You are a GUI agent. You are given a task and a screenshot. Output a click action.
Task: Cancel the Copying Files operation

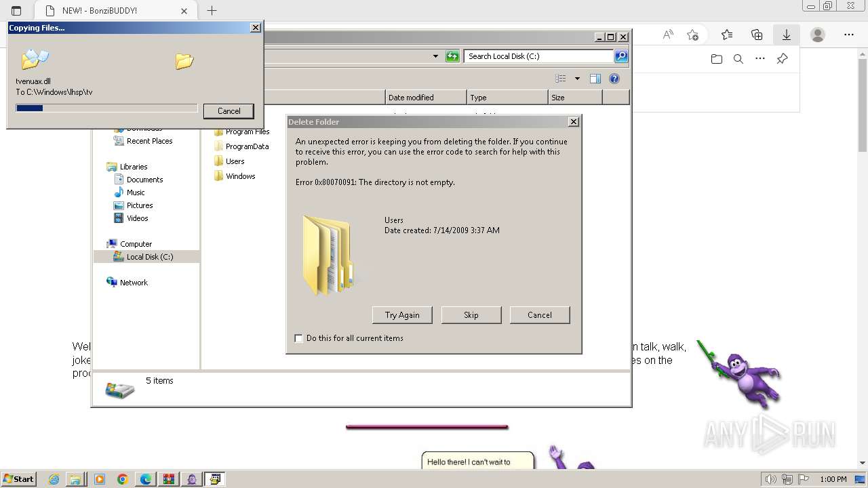click(x=229, y=111)
